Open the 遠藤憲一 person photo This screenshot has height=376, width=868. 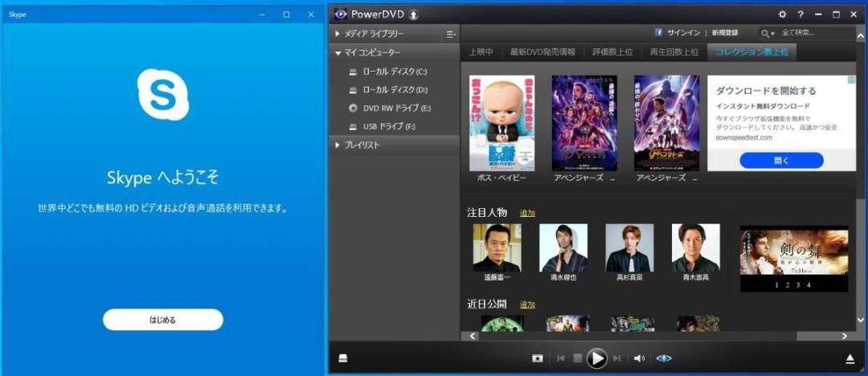pyautogui.click(x=497, y=247)
